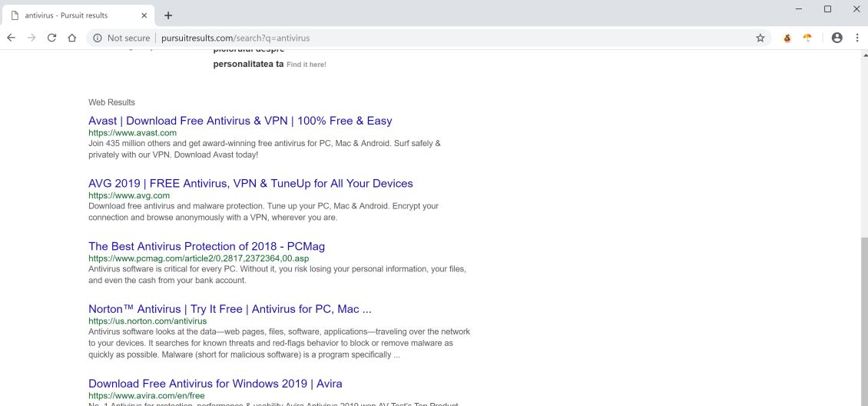The height and width of the screenshot is (406, 868).
Task: Click the https://www.avira.com/en/free URL text
Action: [x=146, y=395]
